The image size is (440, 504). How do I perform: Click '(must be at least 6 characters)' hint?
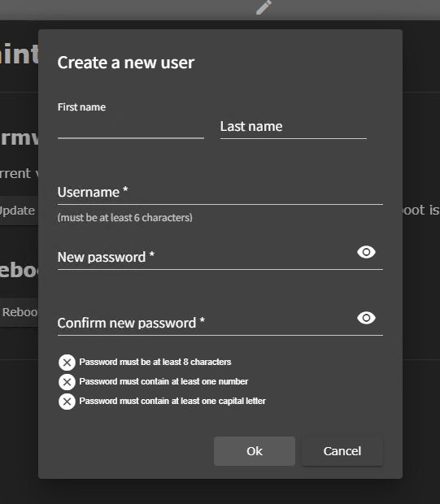[124, 218]
